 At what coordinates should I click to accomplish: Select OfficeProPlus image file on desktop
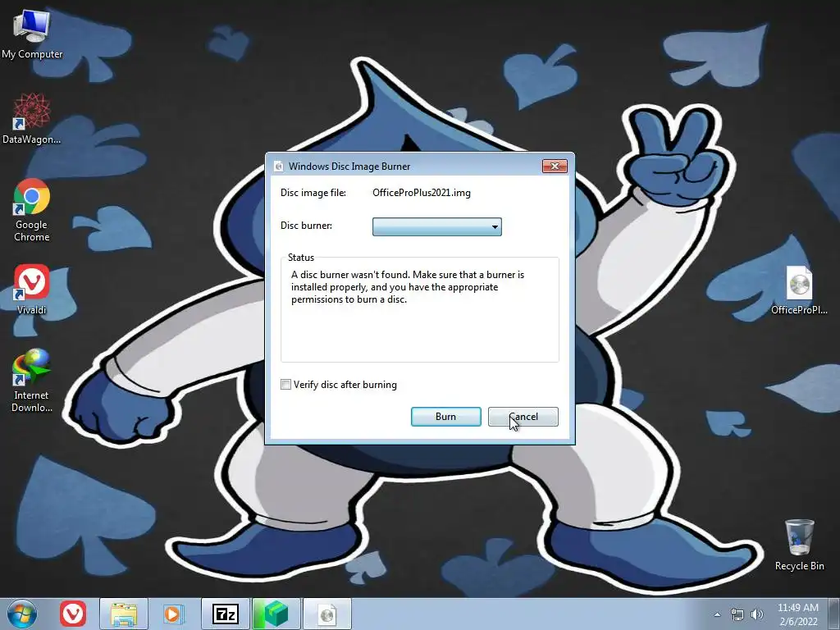[x=799, y=290]
